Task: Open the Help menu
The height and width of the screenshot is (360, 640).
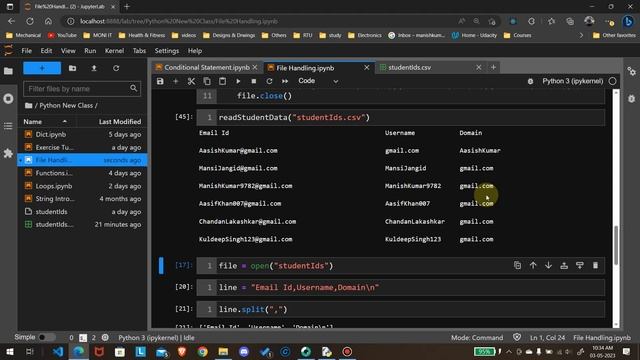Action: 195,51
